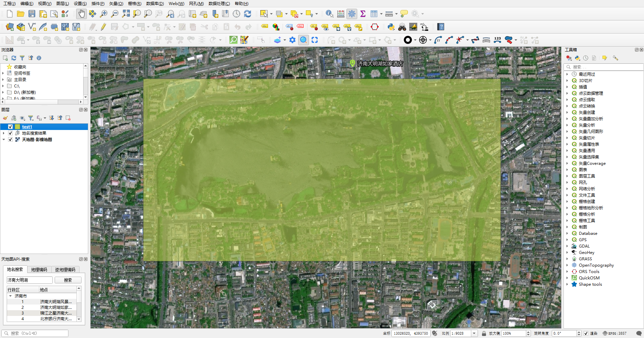Image resolution: width=644 pixels, height=338 pixels.
Task: Click the 搜索 button
Action: pos(68,280)
